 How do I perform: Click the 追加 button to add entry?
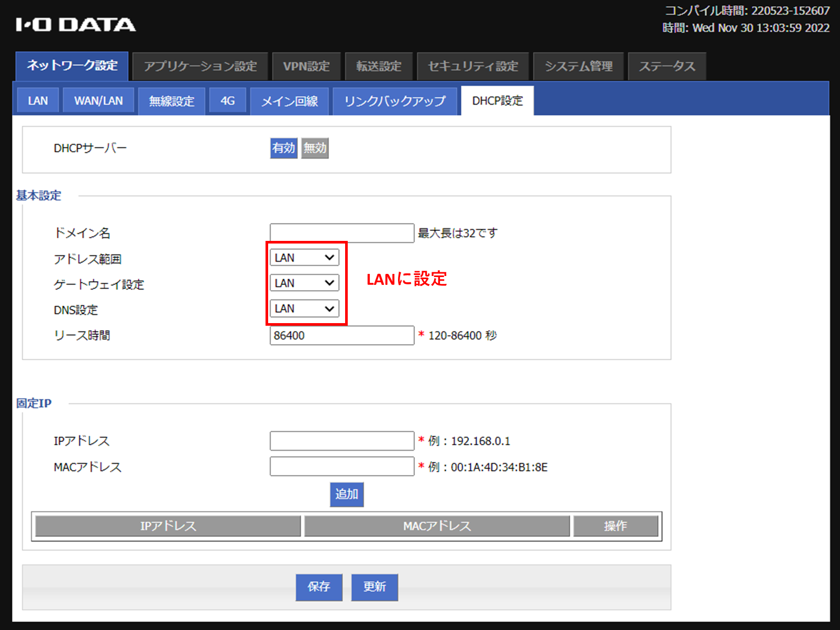346,494
